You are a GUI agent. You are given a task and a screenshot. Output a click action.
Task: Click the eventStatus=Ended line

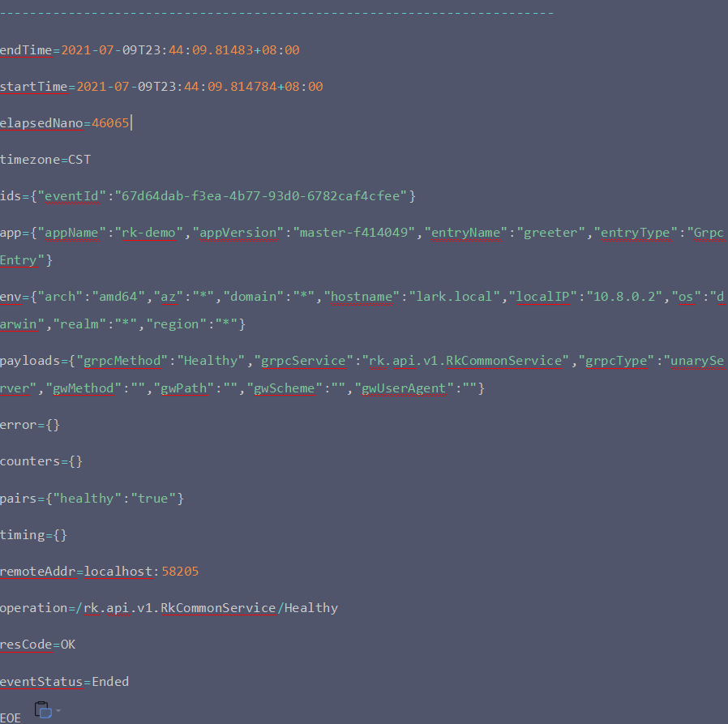(65, 681)
